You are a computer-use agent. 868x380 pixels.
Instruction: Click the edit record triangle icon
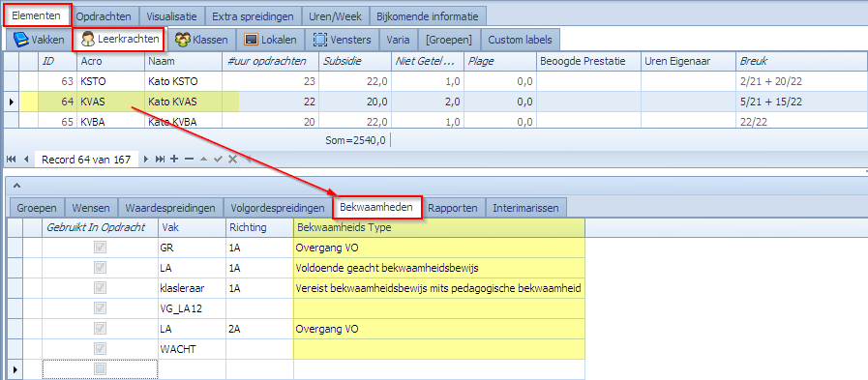pos(203,160)
